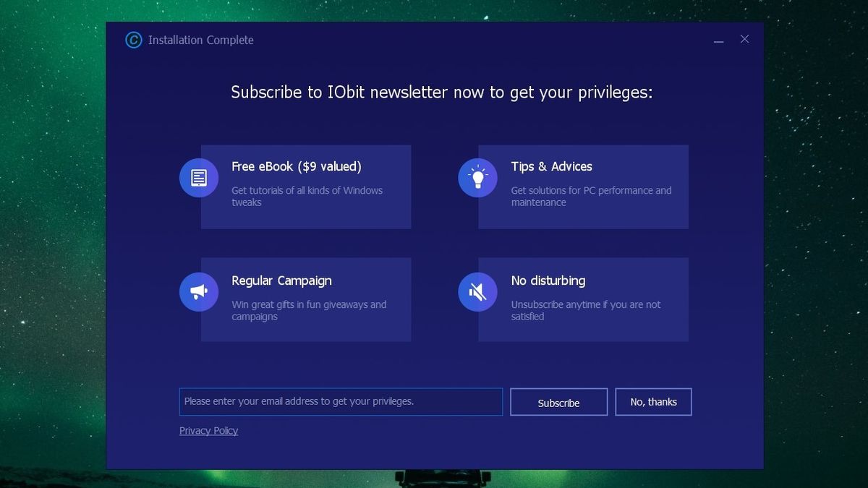Click the Free eBook title text
868x488 pixels.
[296, 166]
